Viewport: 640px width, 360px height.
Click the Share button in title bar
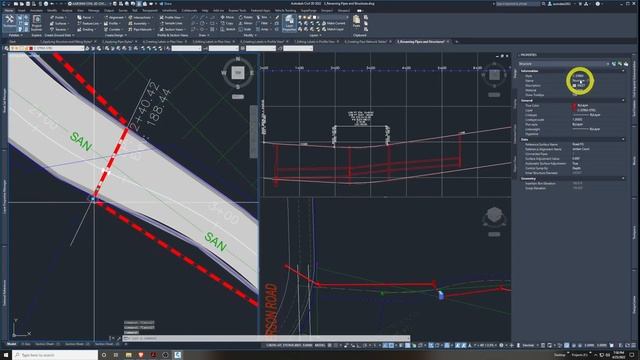pos(166,4)
